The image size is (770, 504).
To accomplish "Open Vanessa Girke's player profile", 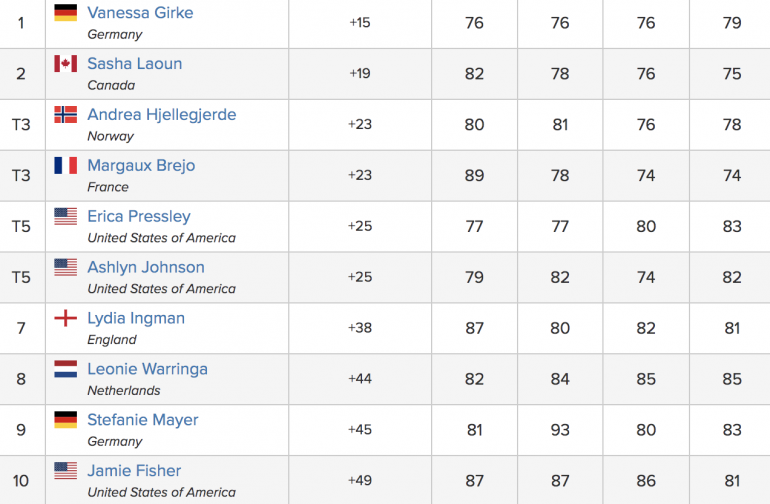I will [140, 13].
